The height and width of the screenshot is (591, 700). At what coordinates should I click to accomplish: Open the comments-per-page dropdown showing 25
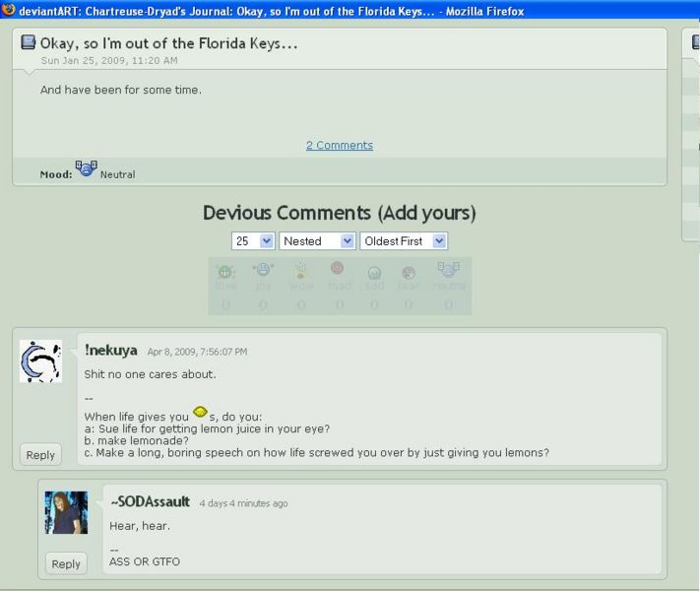[x=253, y=240]
